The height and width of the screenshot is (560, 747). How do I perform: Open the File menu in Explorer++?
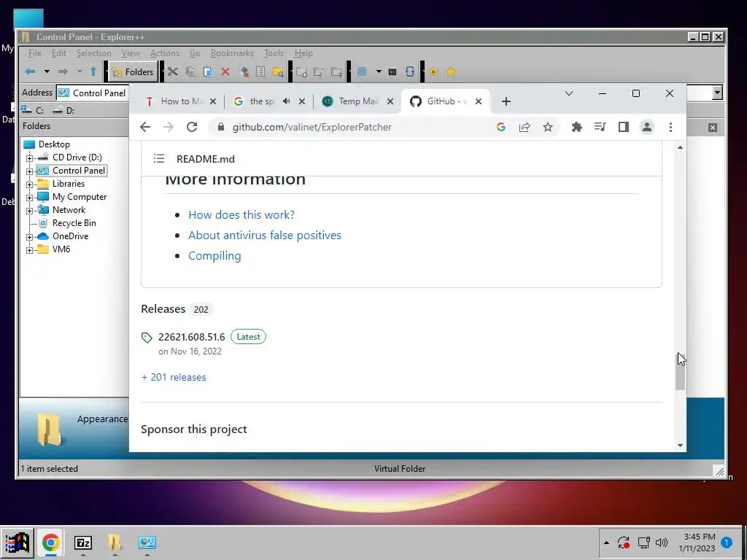point(35,53)
